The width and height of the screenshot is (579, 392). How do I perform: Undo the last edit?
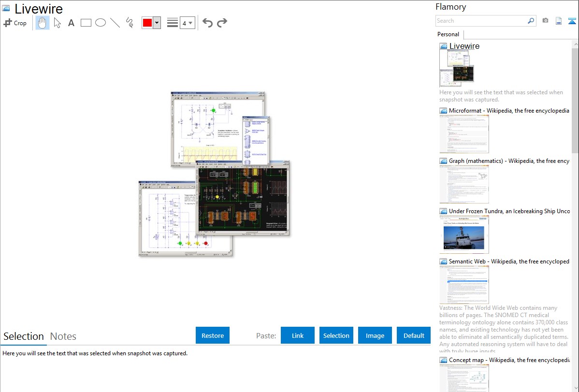[207, 23]
